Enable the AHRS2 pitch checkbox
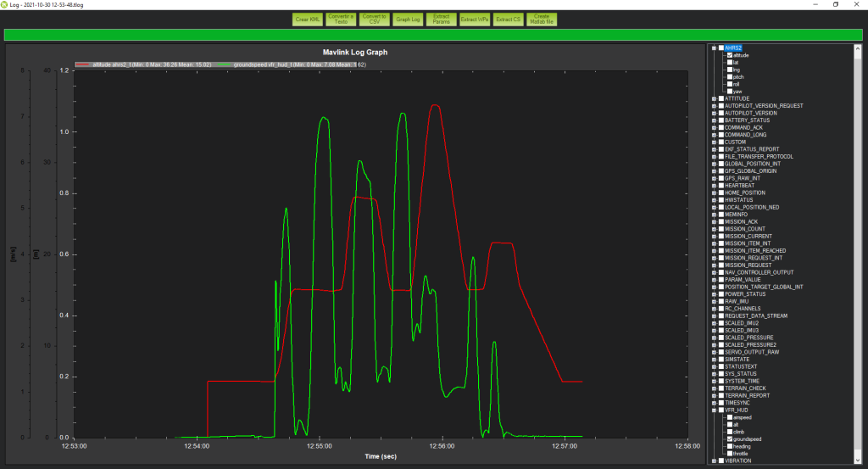 tap(729, 77)
